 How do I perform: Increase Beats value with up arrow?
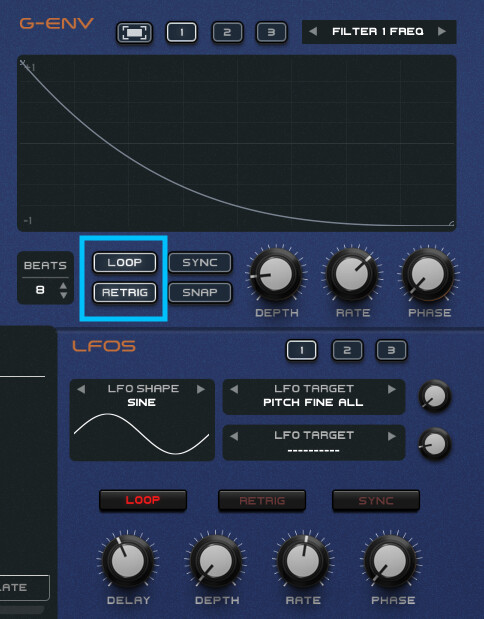[63, 285]
